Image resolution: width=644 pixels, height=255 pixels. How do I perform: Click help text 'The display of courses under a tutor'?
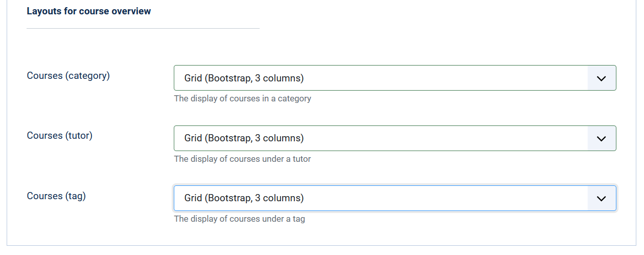click(242, 159)
